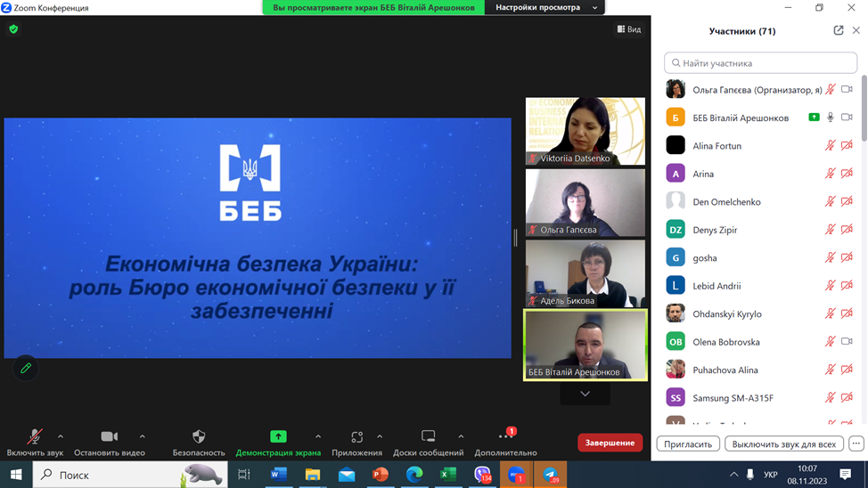Open Настройки просмотра dropdown
868x488 pixels.
(545, 7)
